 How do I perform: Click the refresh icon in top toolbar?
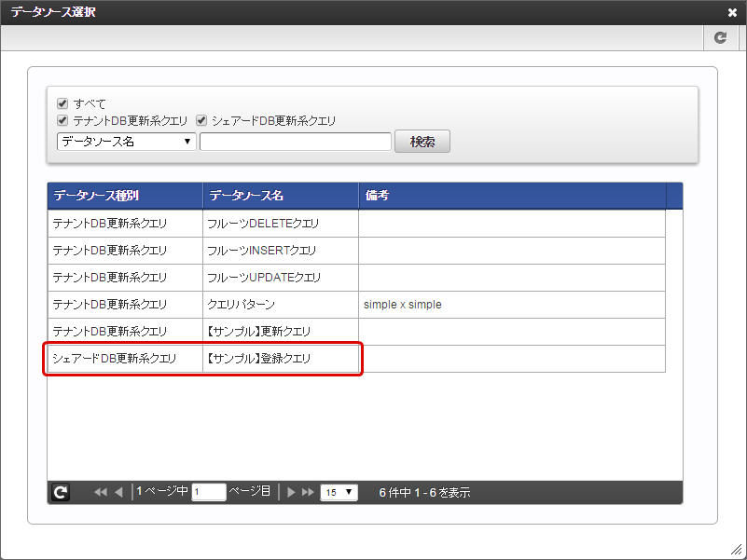(x=720, y=37)
